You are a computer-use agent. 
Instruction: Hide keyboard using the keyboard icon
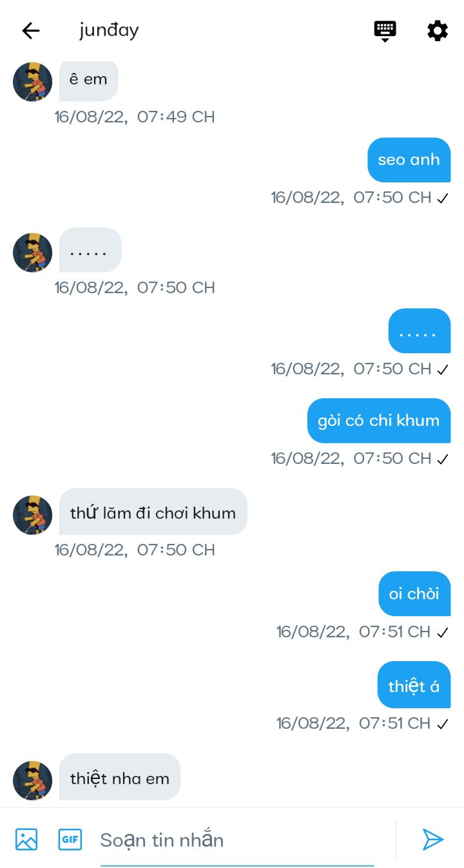coord(385,31)
